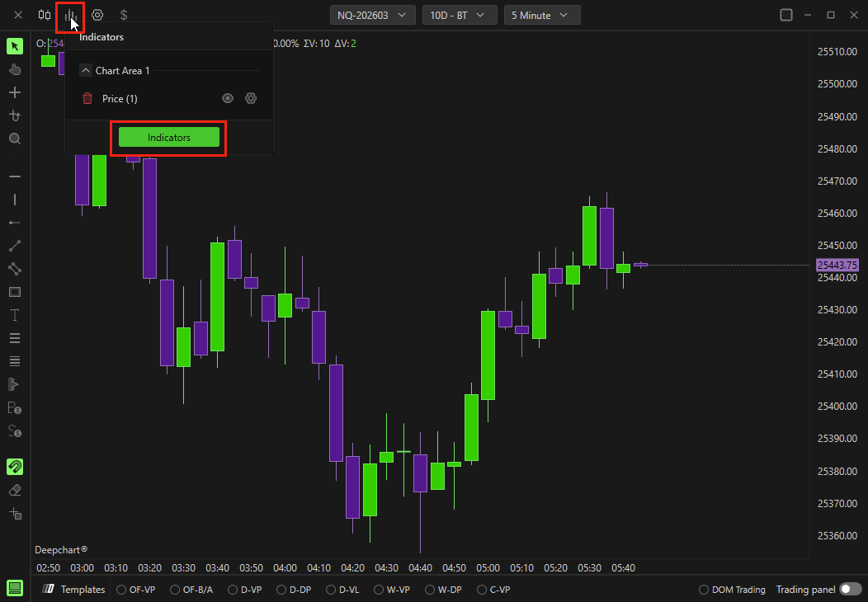Collapse the Chart Area 1 section
The width and height of the screenshot is (868, 602).
coord(85,71)
